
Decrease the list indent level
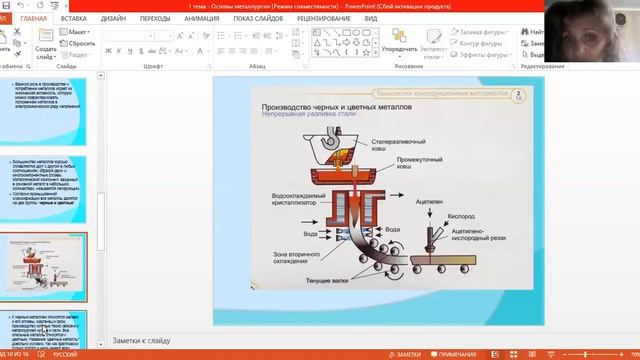(x=256, y=36)
